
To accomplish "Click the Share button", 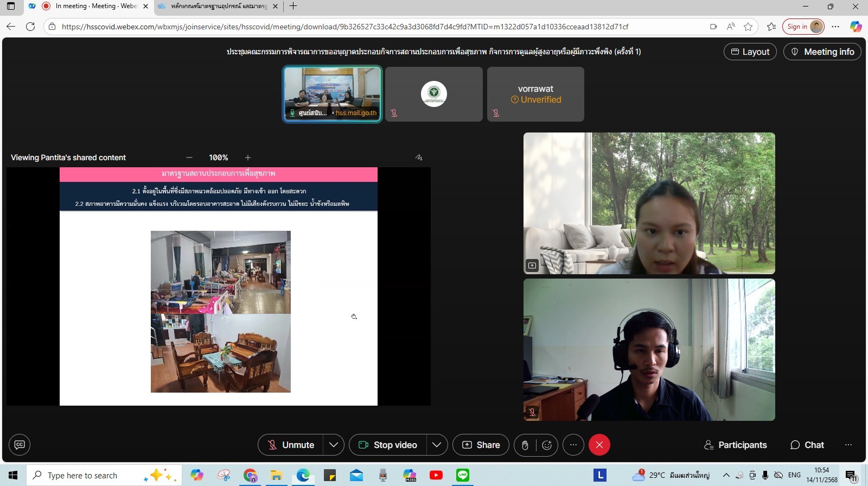I will coord(481,445).
